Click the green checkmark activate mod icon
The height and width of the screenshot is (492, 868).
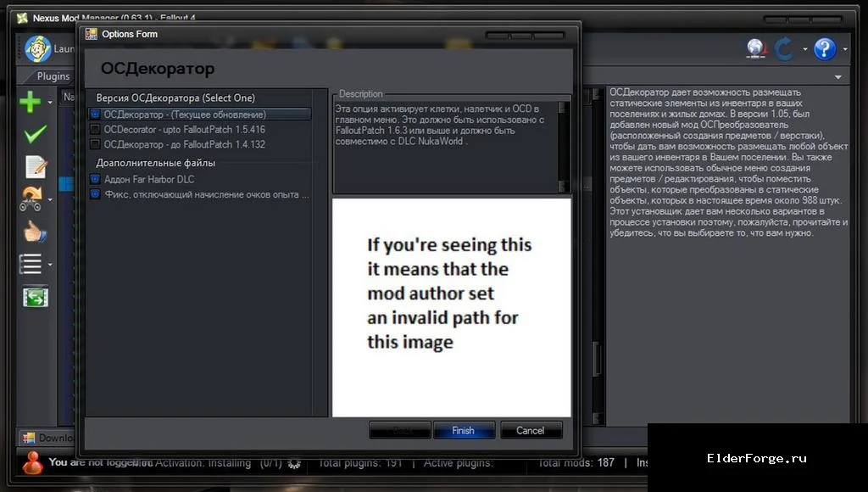point(35,134)
